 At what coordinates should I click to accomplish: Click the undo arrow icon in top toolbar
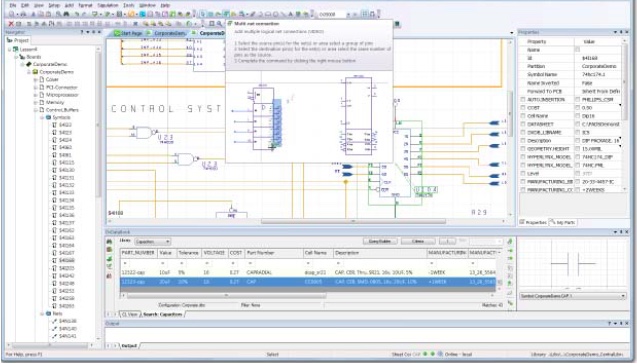click(x=77, y=14)
